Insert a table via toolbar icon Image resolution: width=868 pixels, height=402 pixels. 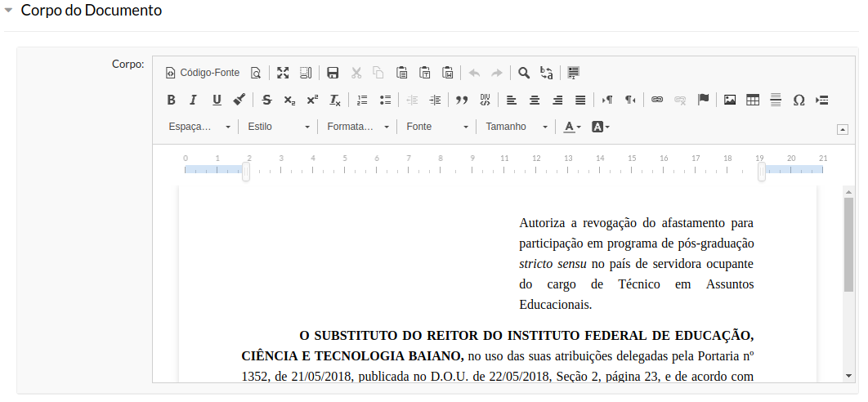[x=753, y=100]
